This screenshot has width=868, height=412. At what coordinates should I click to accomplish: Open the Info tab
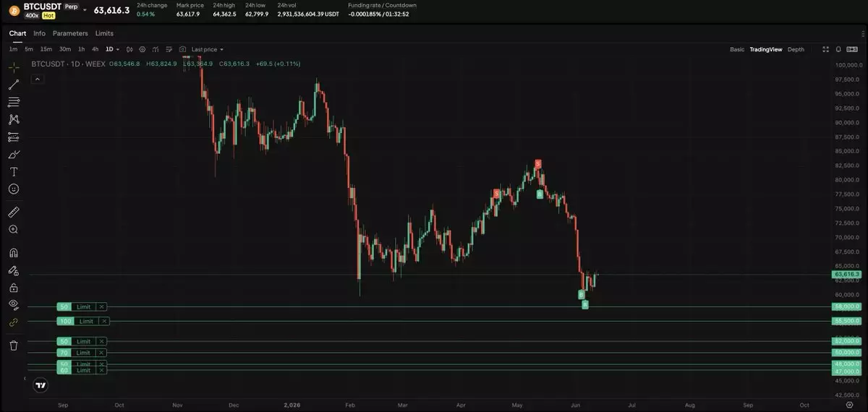coord(39,33)
